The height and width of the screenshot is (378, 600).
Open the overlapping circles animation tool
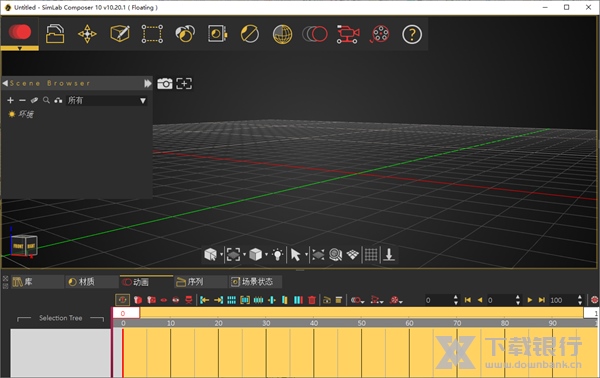(315, 34)
